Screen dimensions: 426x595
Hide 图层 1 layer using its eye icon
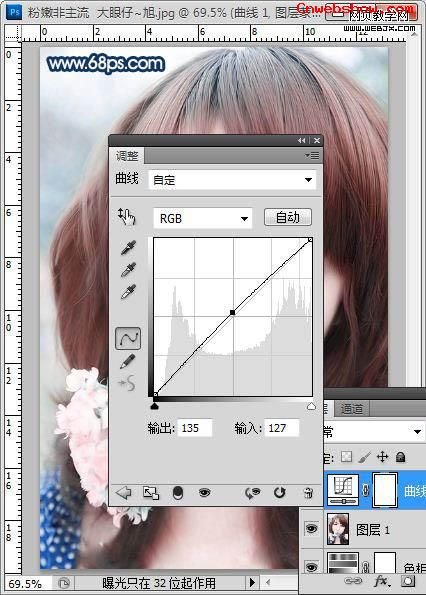tap(311, 529)
